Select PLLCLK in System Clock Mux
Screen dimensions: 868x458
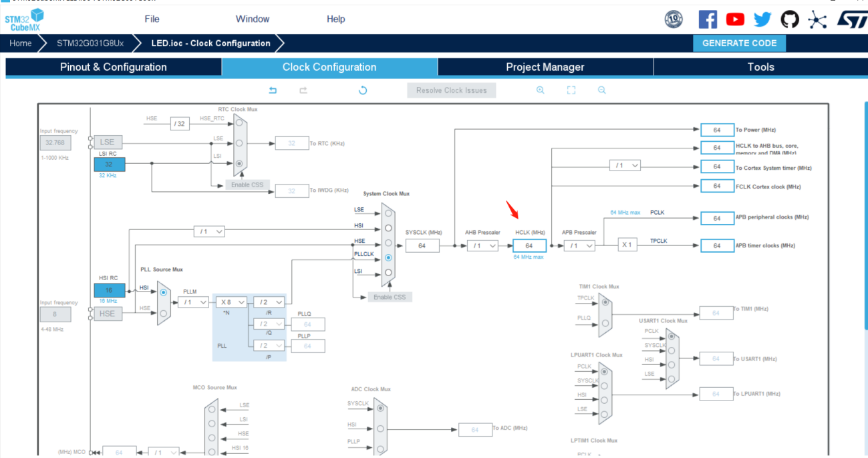pos(388,257)
